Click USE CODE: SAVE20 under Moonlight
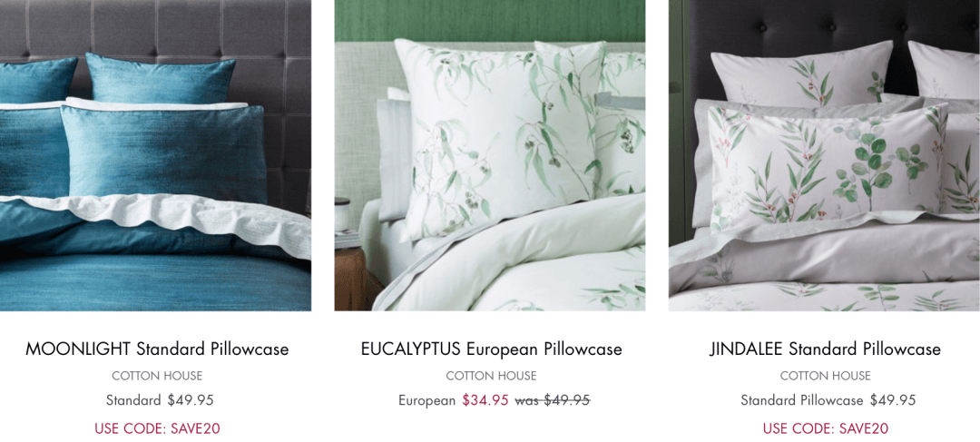The width and height of the screenshot is (980, 442). coord(158,429)
